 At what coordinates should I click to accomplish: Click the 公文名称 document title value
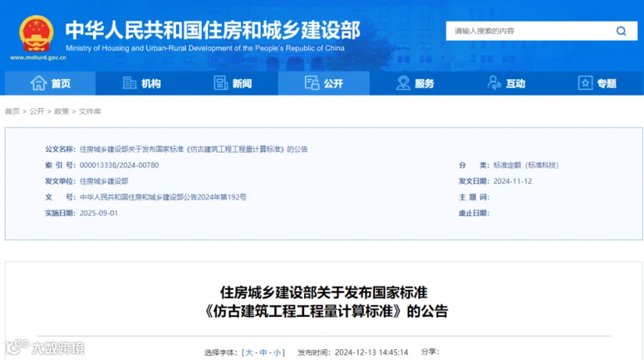coord(194,149)
